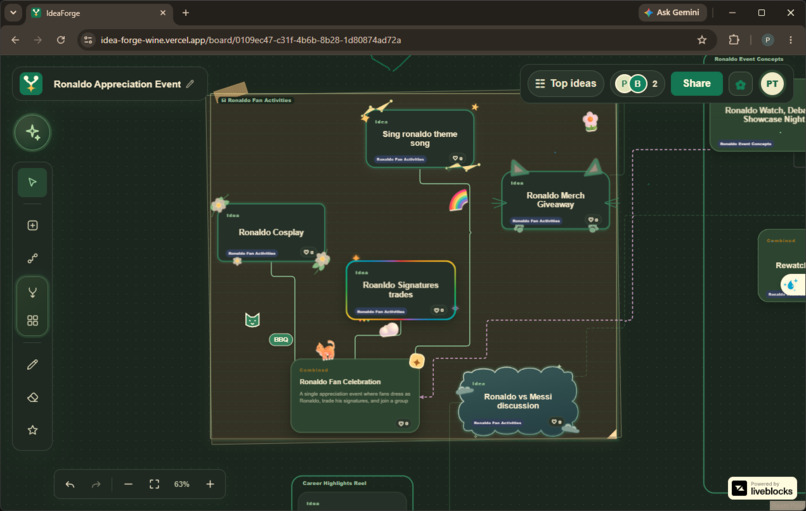The image size is (806, 511).
Task: Pick the eraser tool
Action: (x=32, y=397)
